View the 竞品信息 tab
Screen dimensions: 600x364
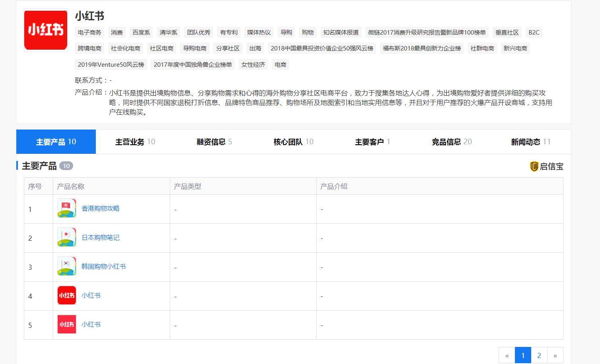click(452, 142)
